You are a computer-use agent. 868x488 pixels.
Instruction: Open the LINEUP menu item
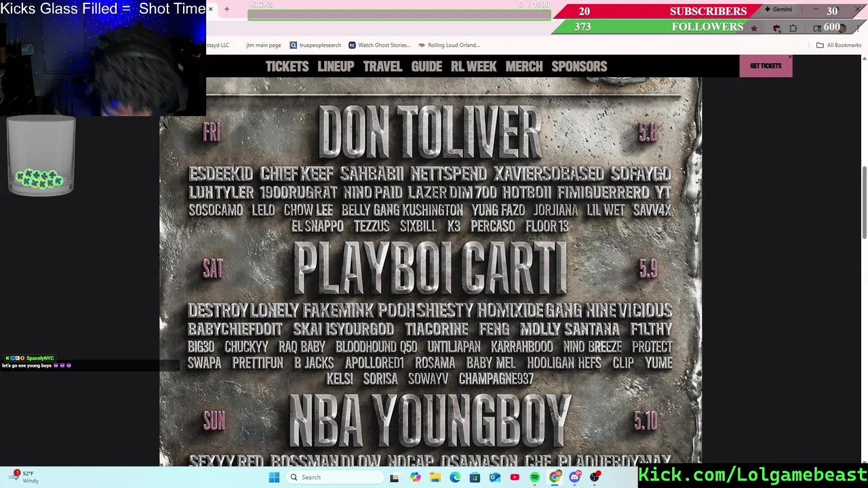pyautogui.click(x=336, y=66)
